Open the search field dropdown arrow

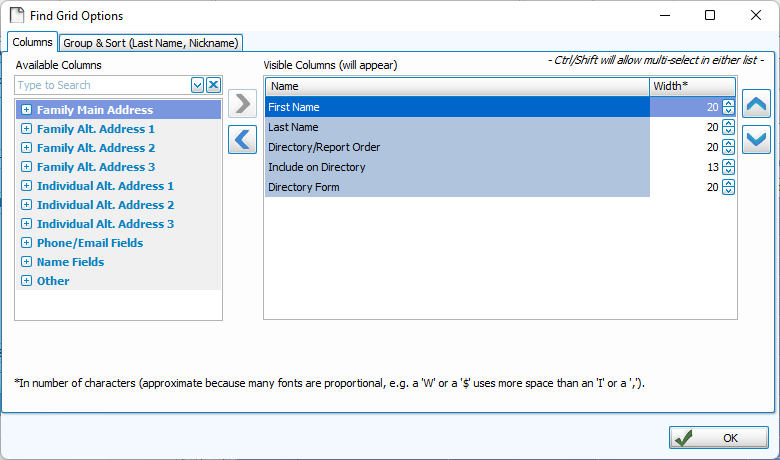[x=197, y=85]
